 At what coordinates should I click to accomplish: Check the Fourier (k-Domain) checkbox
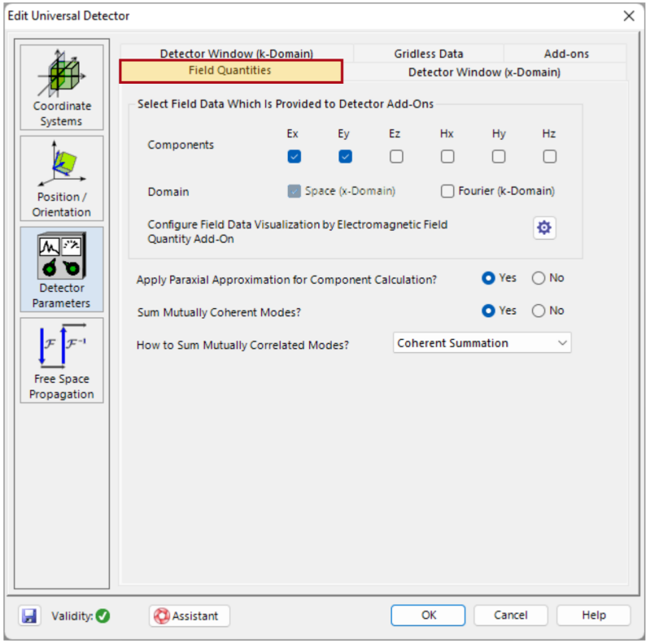447,191
